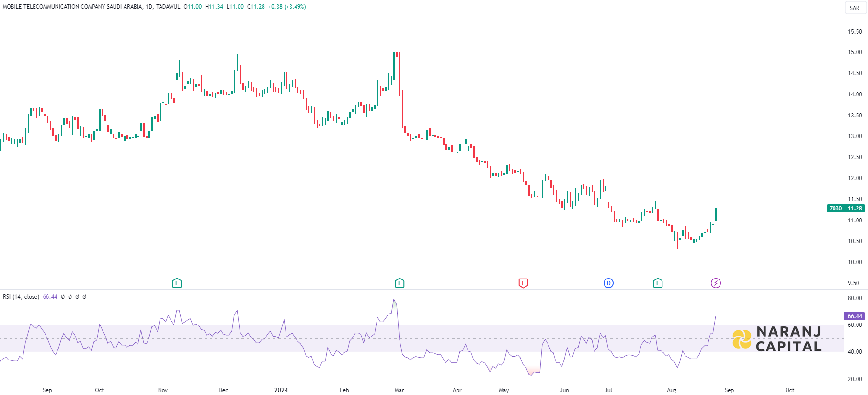Click the 1D interval label in header

tap(149, 7)
